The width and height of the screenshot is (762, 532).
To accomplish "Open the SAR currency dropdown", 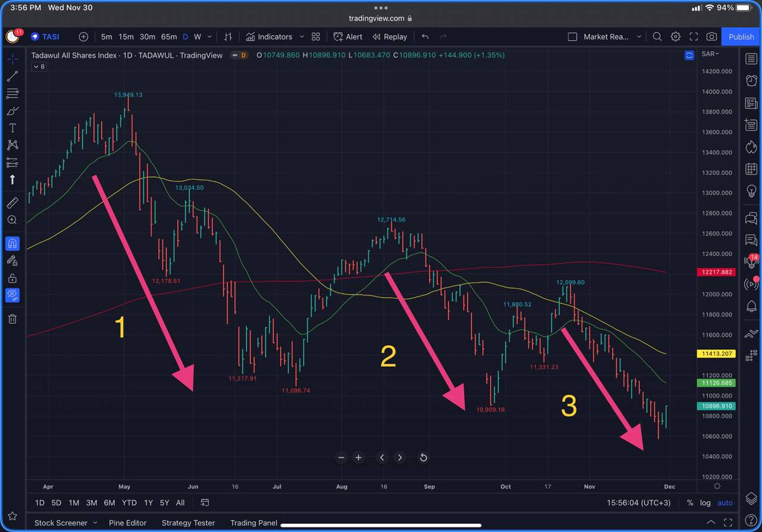I will [x=710, y=55].
